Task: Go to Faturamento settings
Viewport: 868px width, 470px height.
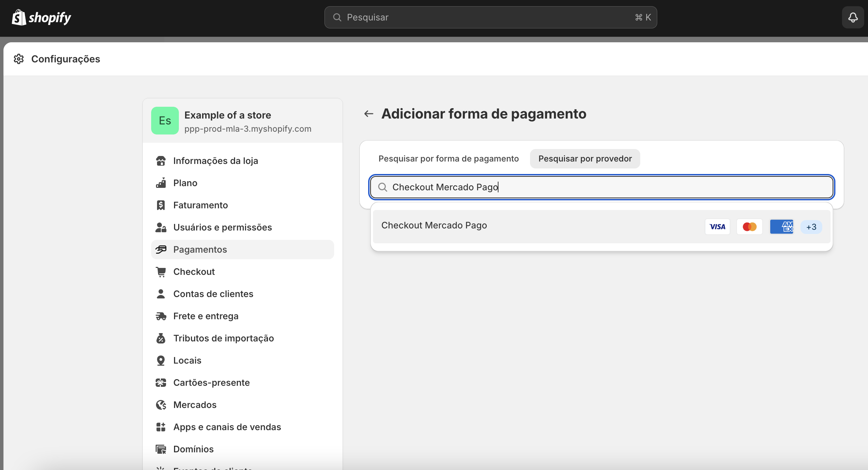Action: [243, 205]
